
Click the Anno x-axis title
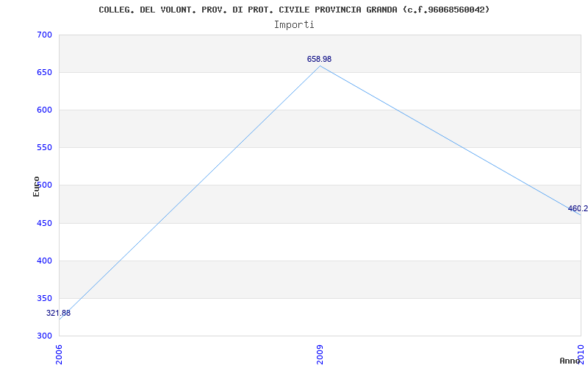[570, 361]
